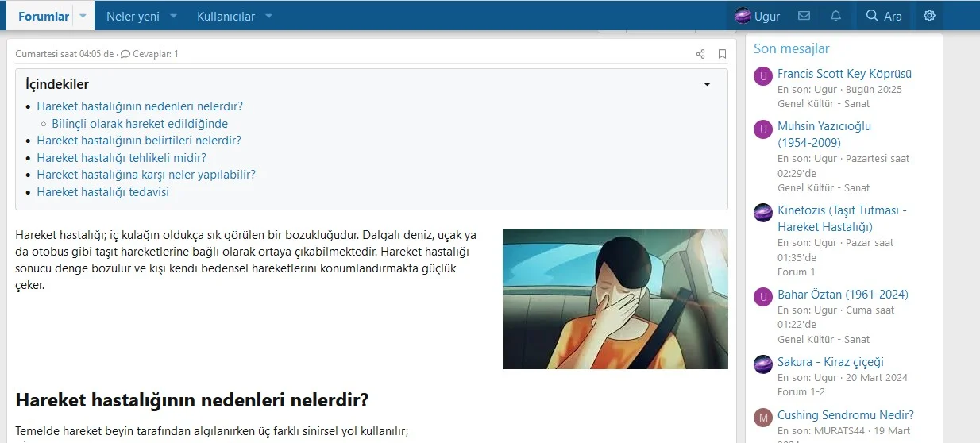Click the share icon on the post
The width and height of the screenshot is (980, 443).
coord(700,54)
